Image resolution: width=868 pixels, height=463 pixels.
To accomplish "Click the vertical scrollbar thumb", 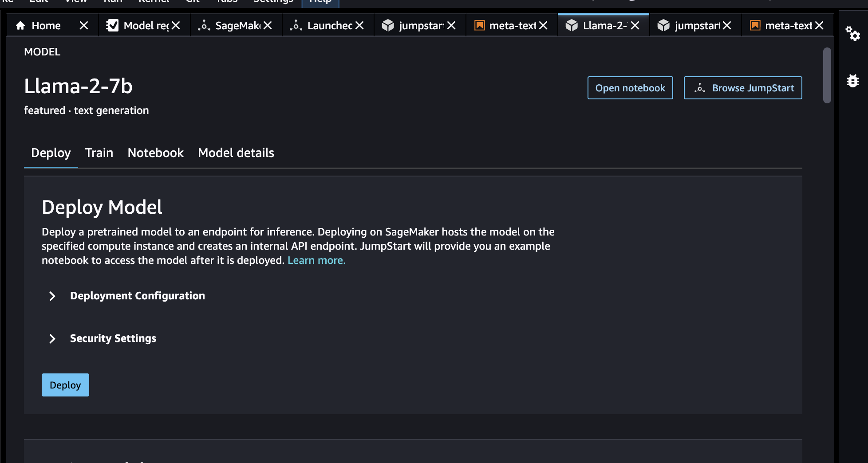I will click(x=827, y=75).
